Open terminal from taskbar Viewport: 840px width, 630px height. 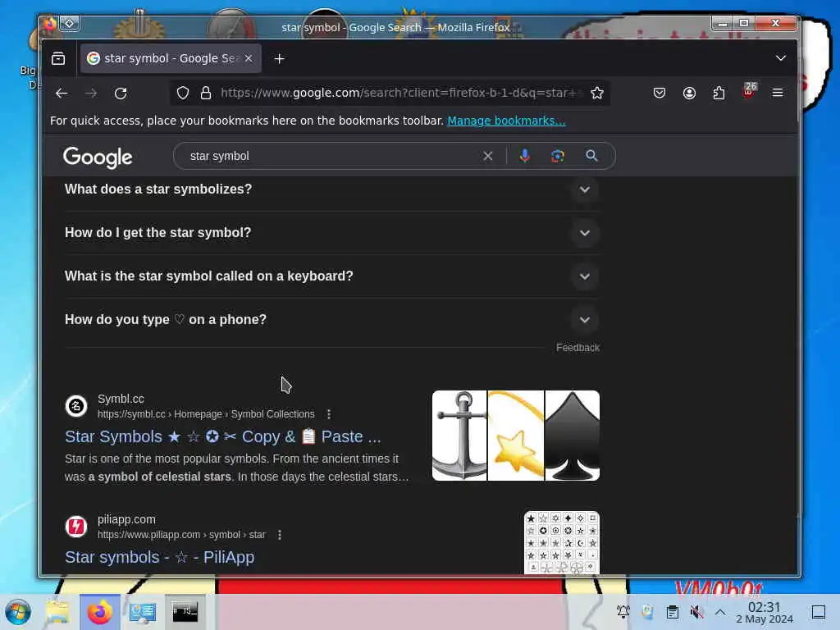[x=185, y=612]
